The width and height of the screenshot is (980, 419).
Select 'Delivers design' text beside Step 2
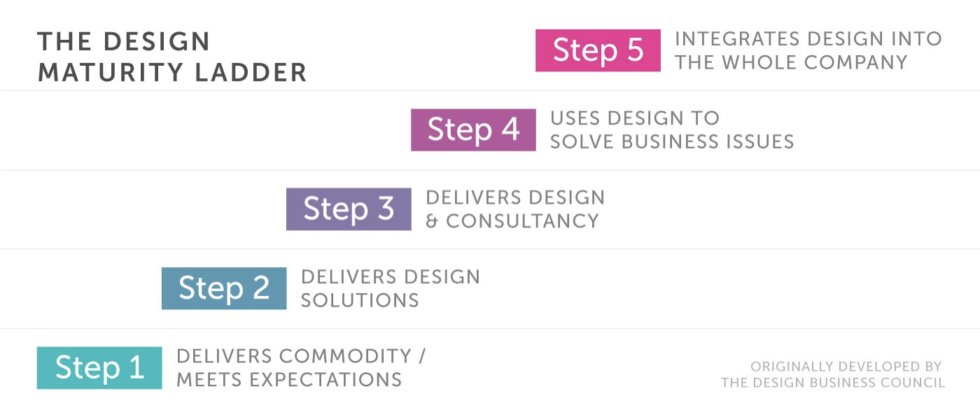click(391, 277)
